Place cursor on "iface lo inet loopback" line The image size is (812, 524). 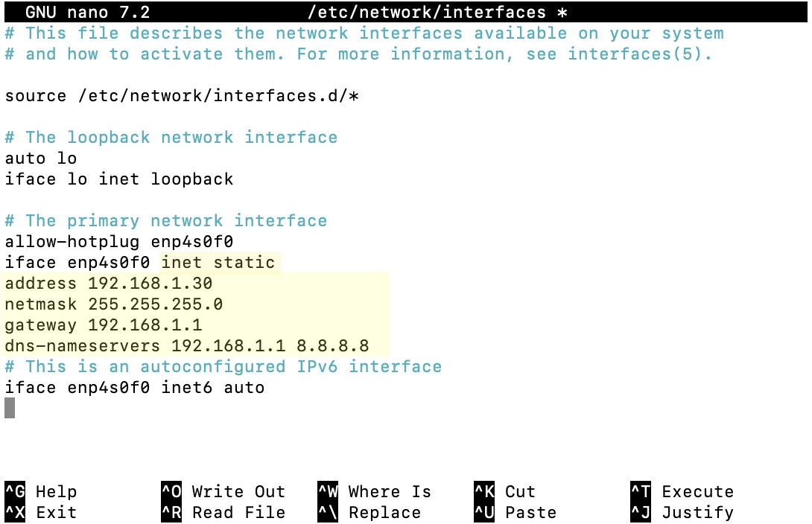(x=119, y=179)
